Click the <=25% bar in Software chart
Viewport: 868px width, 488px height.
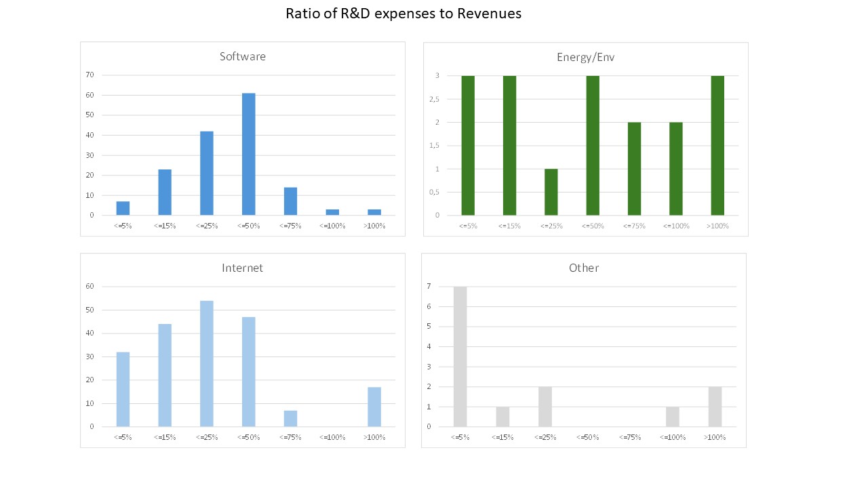click(x=207, y=174)
